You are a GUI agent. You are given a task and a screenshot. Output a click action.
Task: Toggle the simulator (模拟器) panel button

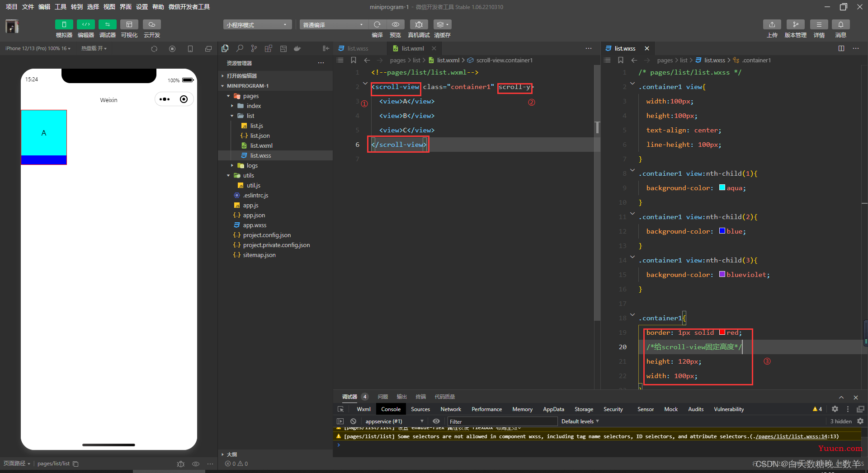tap(64, 24)
